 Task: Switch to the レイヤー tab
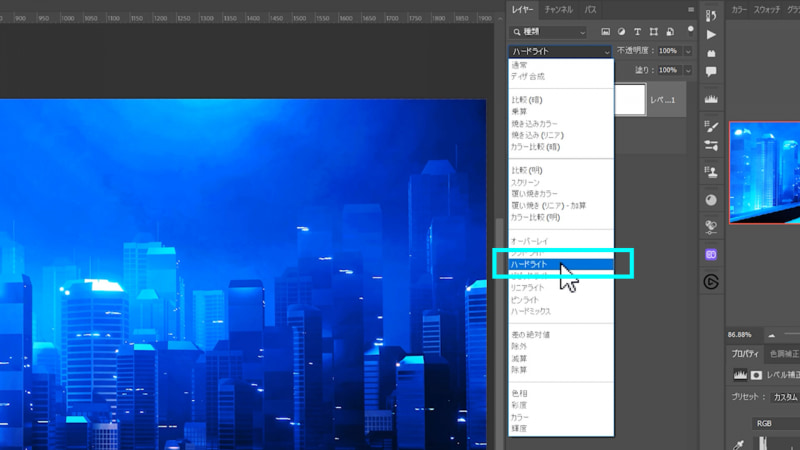point(522,10)
